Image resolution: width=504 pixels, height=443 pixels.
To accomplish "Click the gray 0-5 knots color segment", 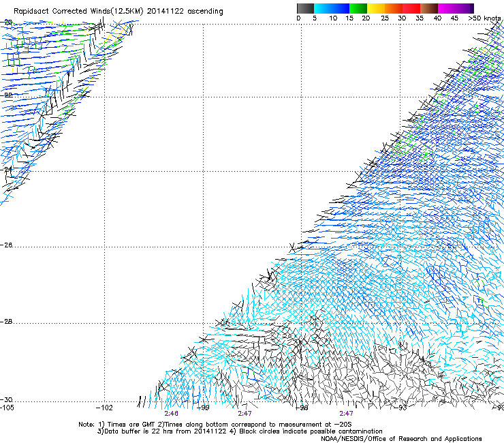I will point(305,8).
